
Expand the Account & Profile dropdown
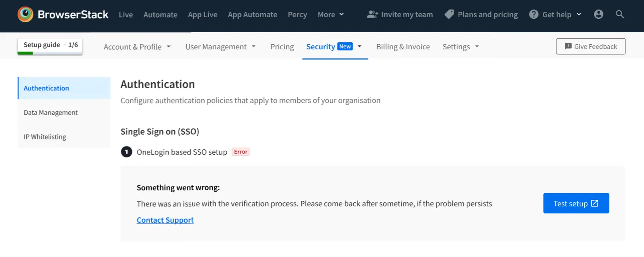pyautogui.click(x=137, y=47)
